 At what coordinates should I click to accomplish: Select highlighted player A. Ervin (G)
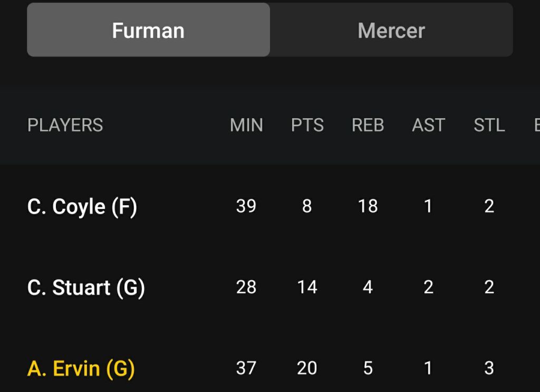pos(81,368)
